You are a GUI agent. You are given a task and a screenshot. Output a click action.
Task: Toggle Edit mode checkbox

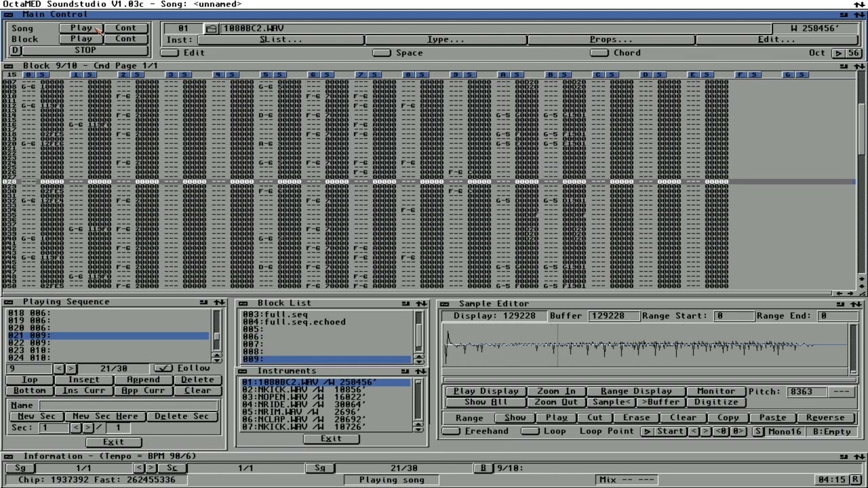pyautogui.click(x=170, y=53)
